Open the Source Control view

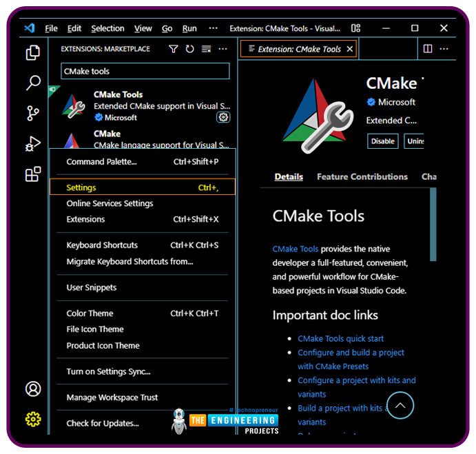33,113
